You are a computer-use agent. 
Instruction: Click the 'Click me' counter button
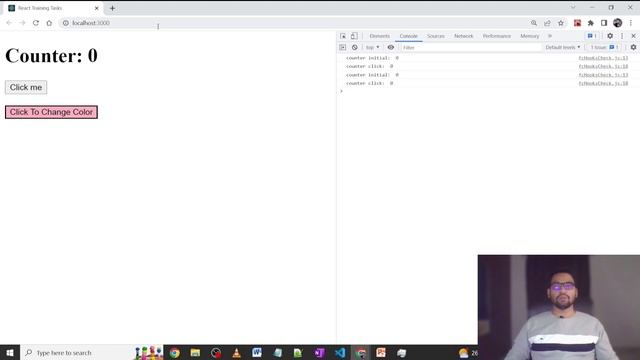click(26, 87)
